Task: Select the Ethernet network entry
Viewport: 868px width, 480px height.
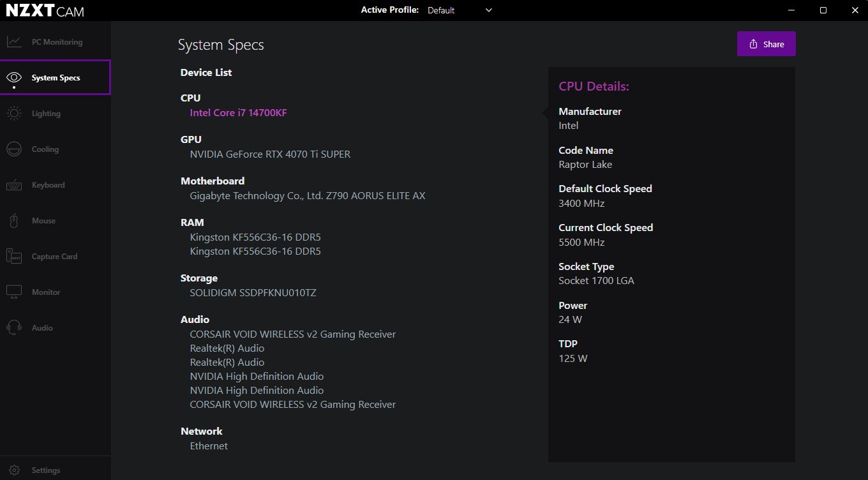Action: click(209, 446)
